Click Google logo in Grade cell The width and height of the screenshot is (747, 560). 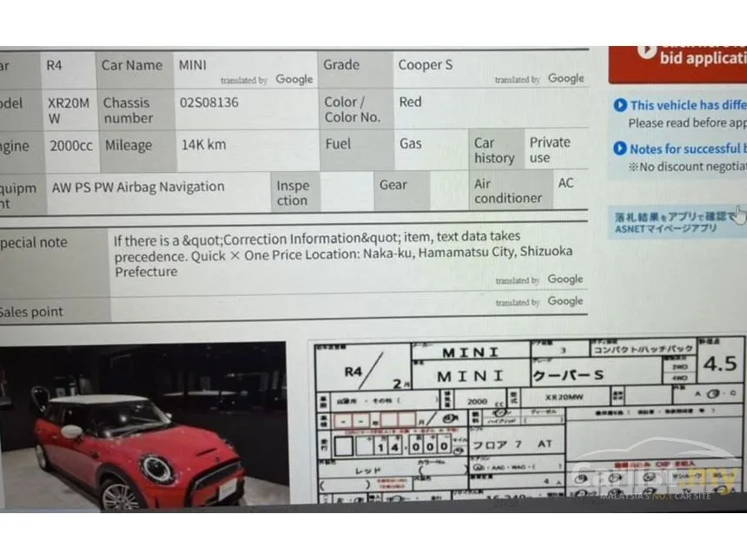tap(565, 78)
